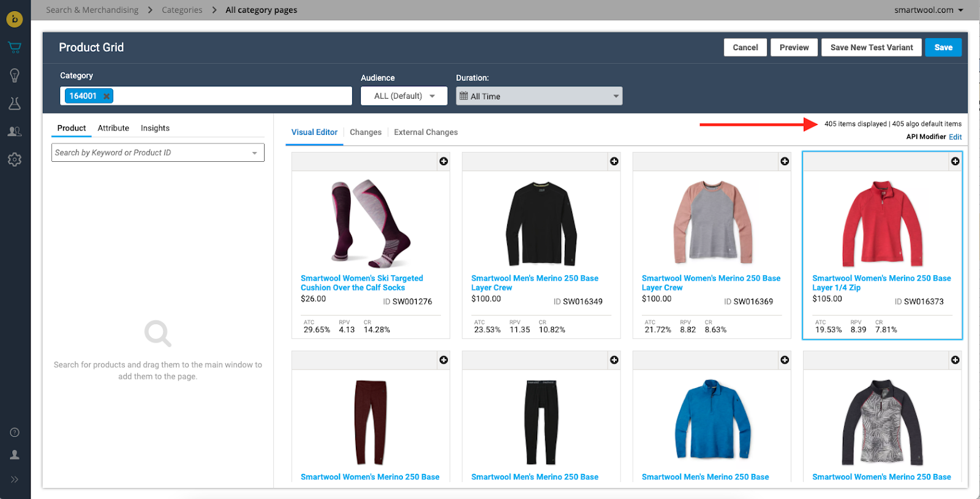Click the calendar icon in Duration field
This screenshot has height=499, width=980.
(x=464, y=96)
